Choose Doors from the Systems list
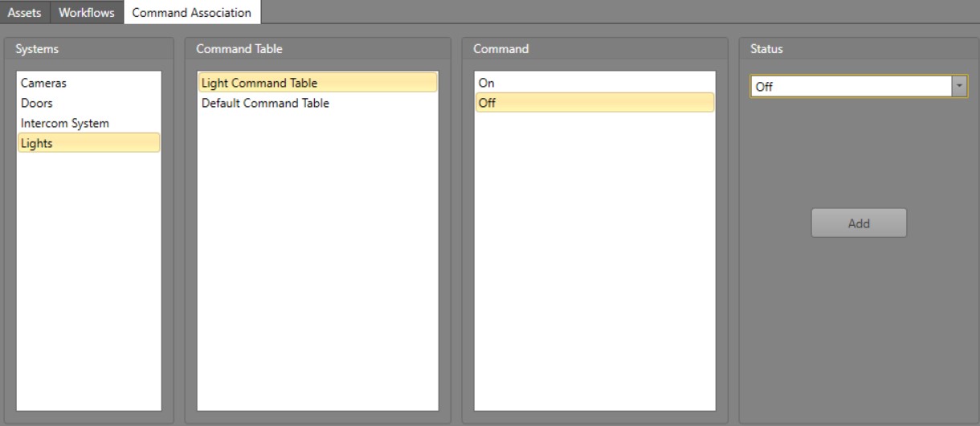This screenshot has height=426, width=980. tap(36, 103)
